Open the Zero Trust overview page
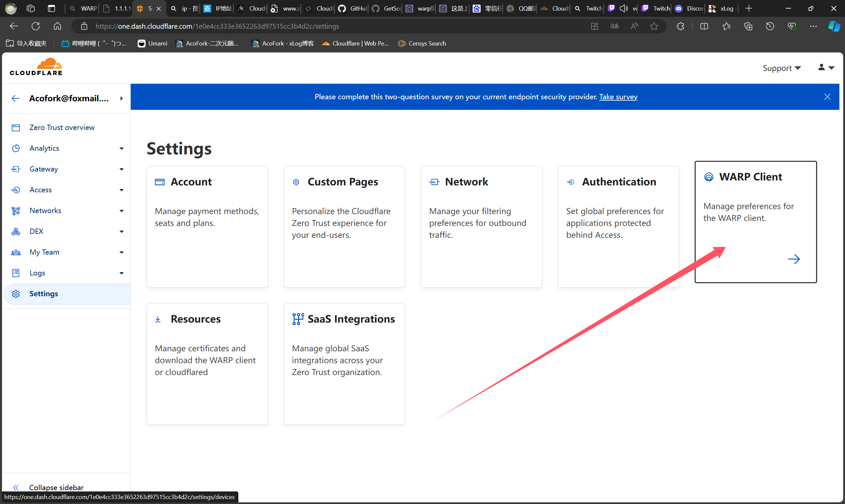 point(62,127)
